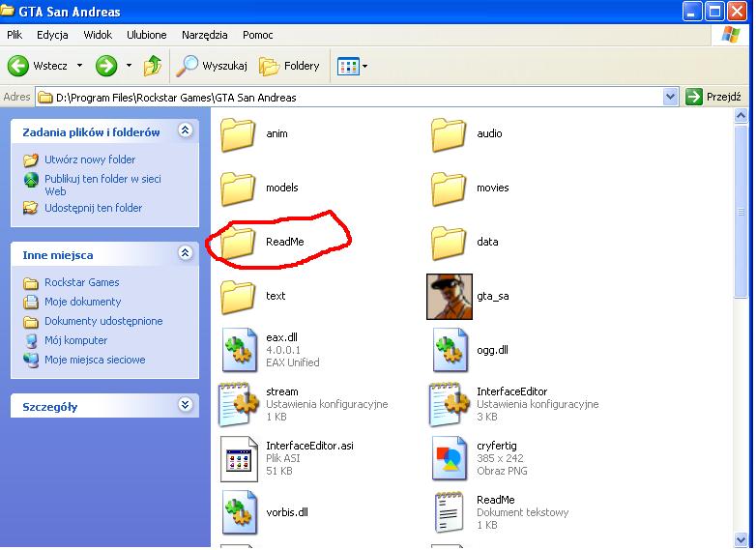Select the vorbis.dll file icon

tap(239, 512)
